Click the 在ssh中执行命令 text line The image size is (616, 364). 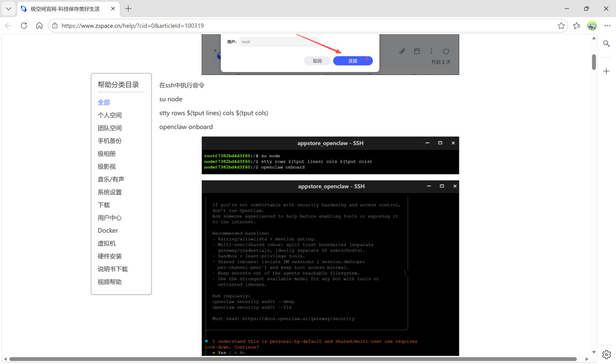182,85
